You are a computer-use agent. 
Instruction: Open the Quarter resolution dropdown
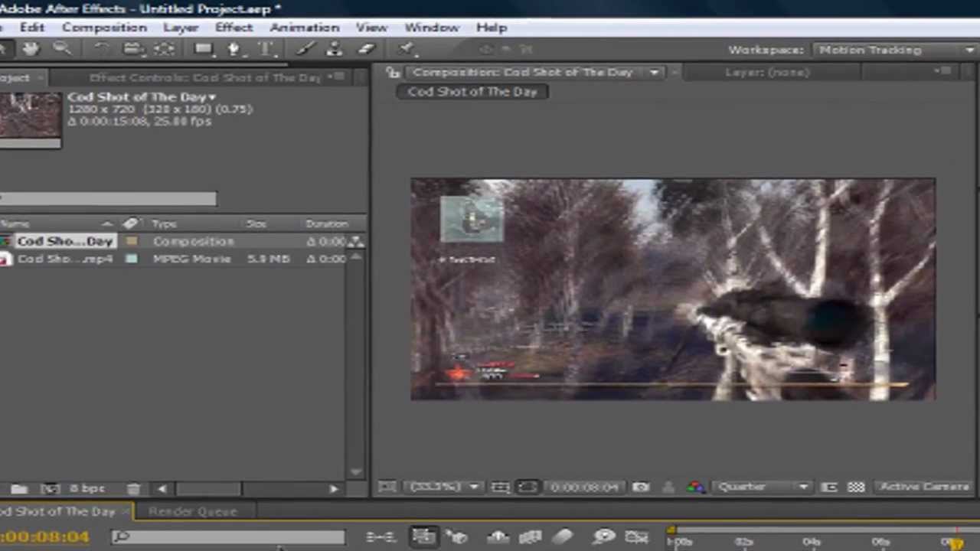pyautogui.click(x=762, y=487)
